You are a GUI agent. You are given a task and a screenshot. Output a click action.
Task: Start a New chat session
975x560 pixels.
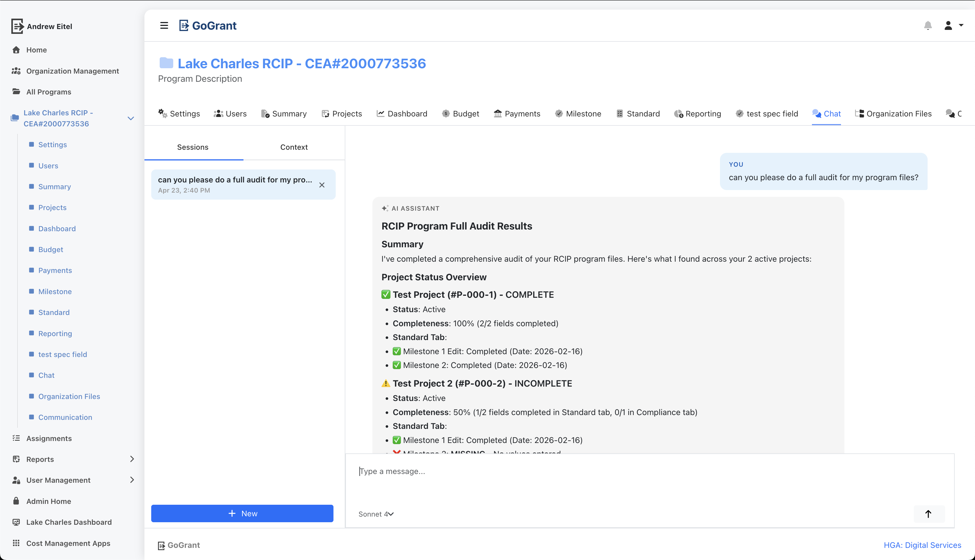pyautogui.click(x=242, y=513)
